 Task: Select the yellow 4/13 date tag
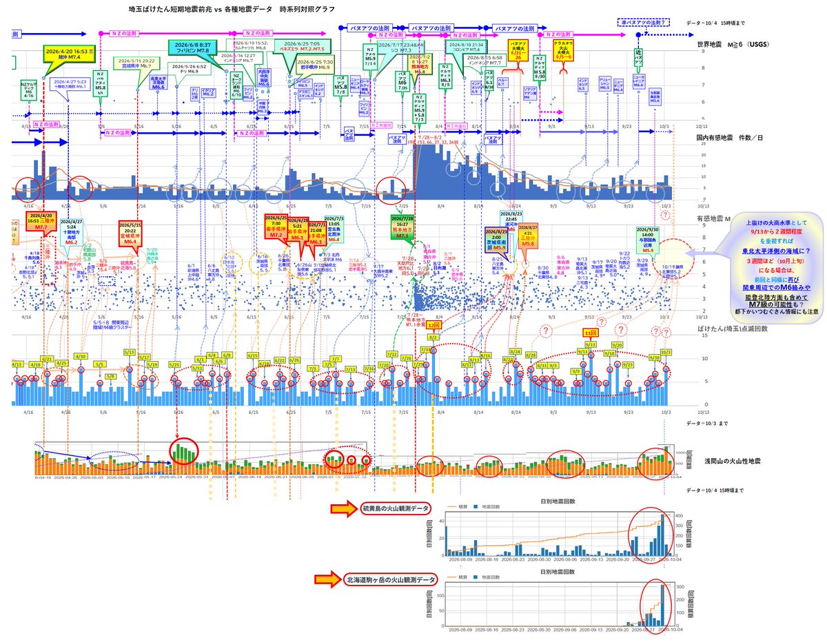[x=17, y=364]
